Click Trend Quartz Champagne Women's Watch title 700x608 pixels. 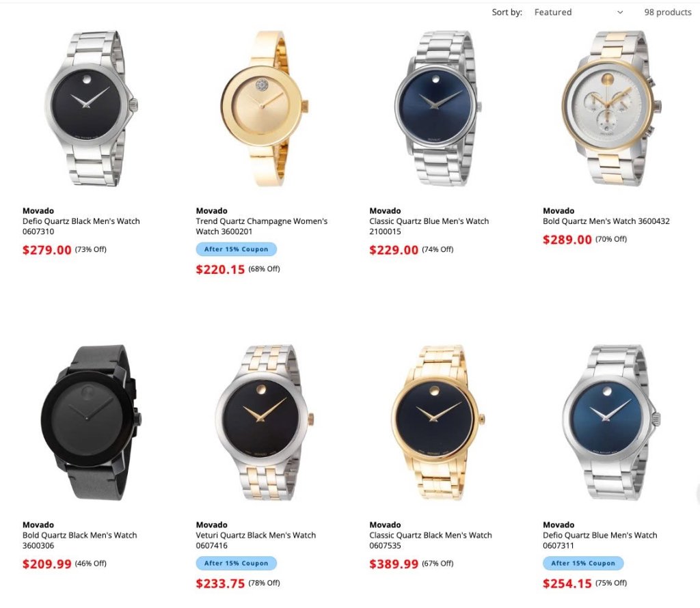click(262, 226)
